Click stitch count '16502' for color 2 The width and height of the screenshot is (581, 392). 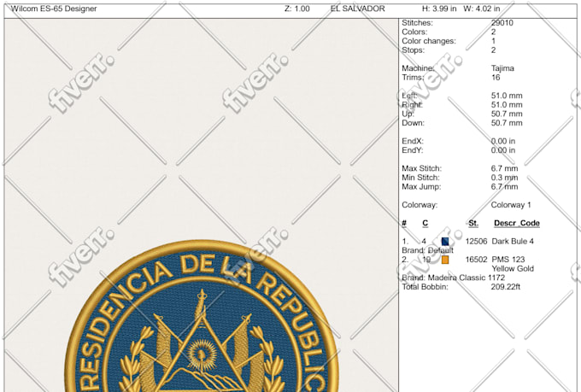(x=476, y=260)
